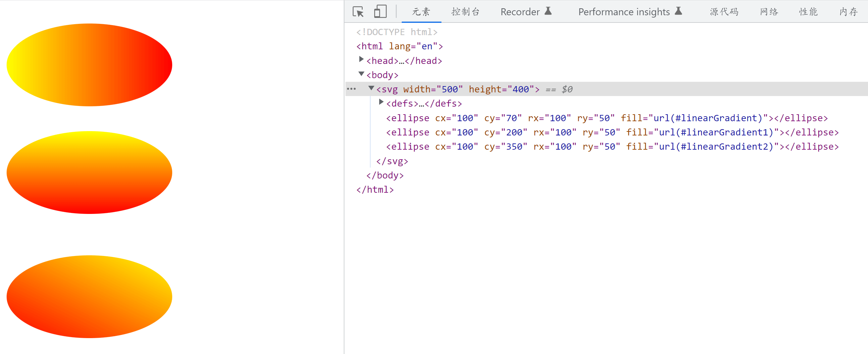Click the flask icon beside Recorder

pos(548,11)
